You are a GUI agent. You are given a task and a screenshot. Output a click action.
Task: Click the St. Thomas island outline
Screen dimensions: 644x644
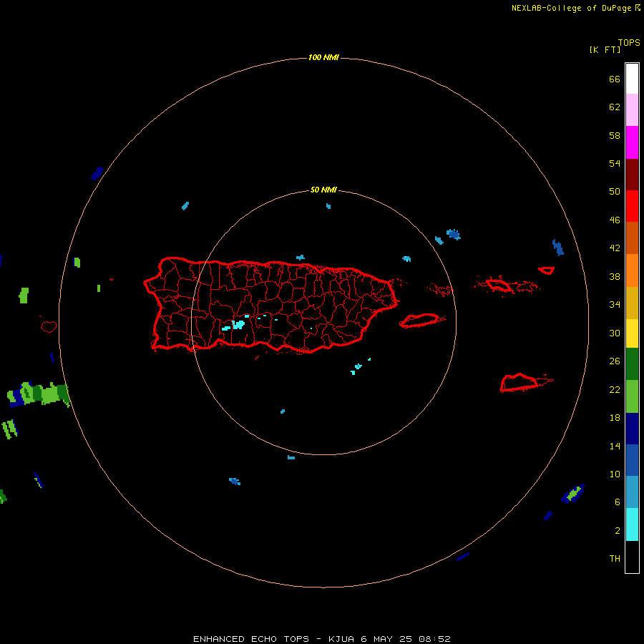click(499, 285)
